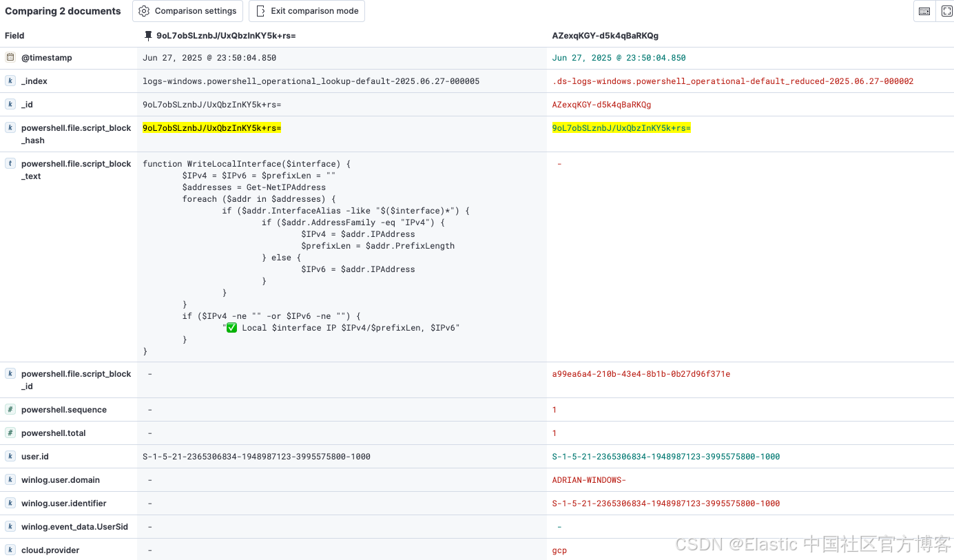Click powershell.total number type icon

(x=10, y=433)
